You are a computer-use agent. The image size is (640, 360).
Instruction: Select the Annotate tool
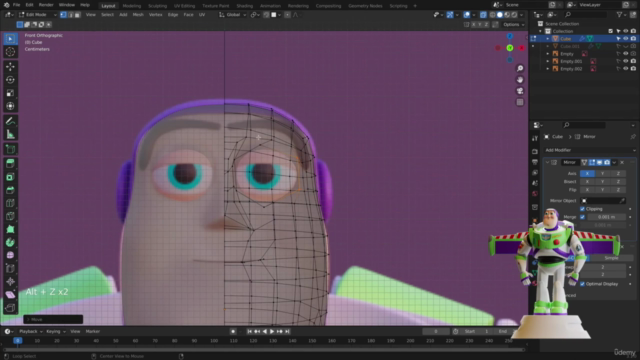[x=10, y=121]
